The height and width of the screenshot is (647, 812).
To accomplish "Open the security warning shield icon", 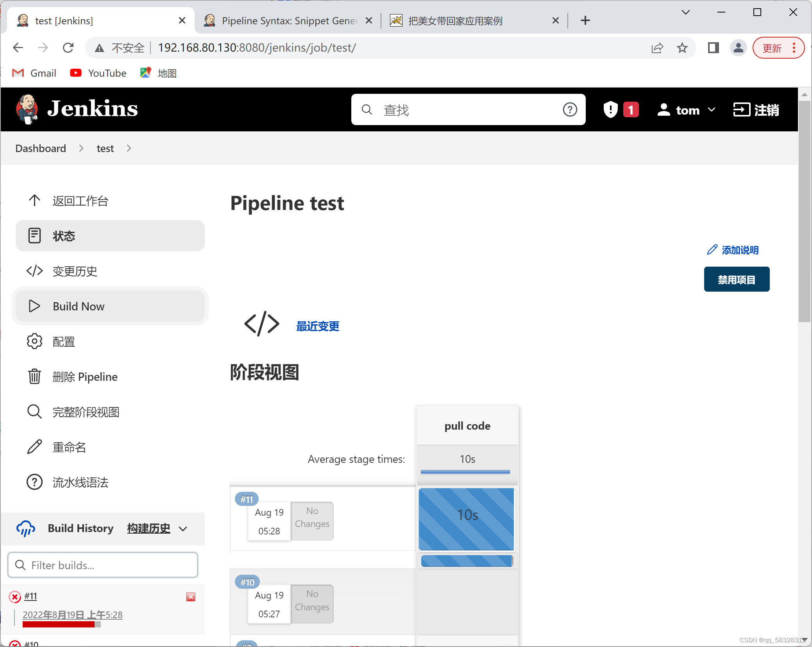I will [610, 110].
